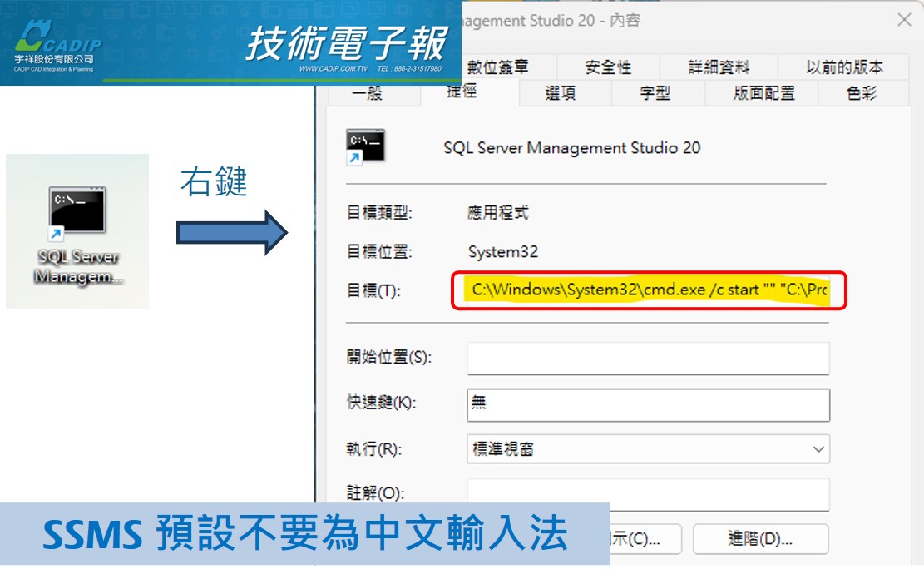Click the 註解(O) comment field

point(648,494)
